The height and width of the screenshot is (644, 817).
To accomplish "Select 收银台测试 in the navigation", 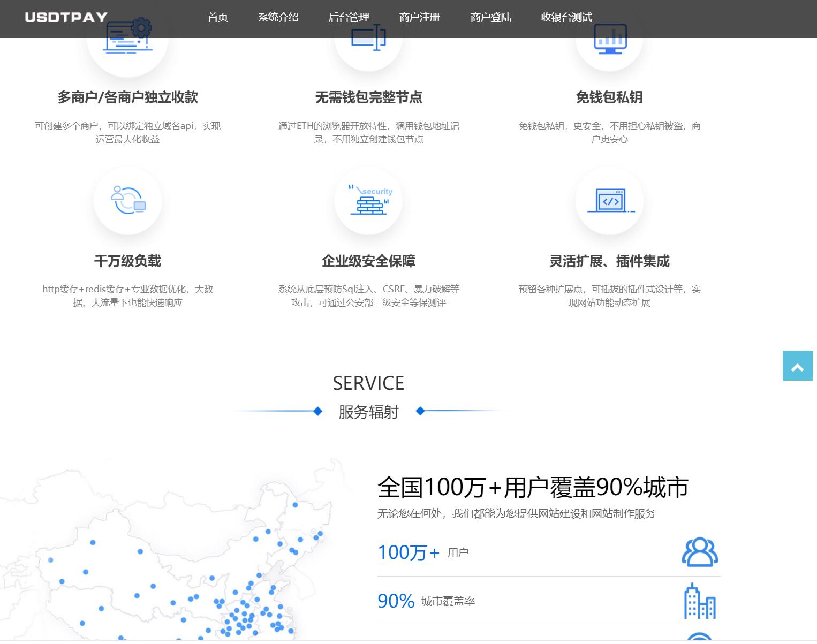I will (566, 17).
